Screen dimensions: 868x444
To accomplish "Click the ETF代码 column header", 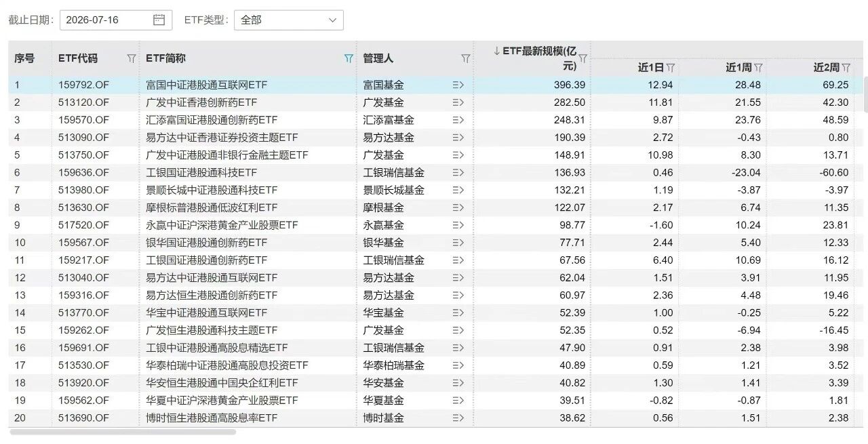I will (78, 58).
